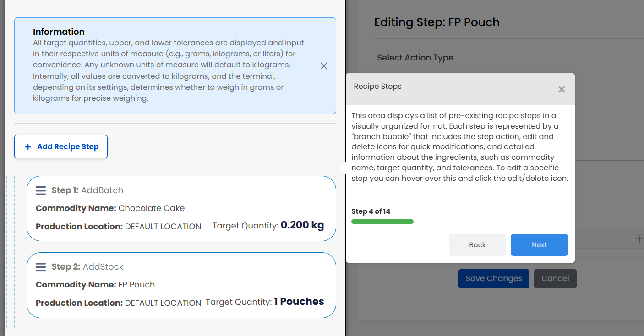Click the 1 Pouches target quantity
Screen dimensions: 644x336
point(299,302)
